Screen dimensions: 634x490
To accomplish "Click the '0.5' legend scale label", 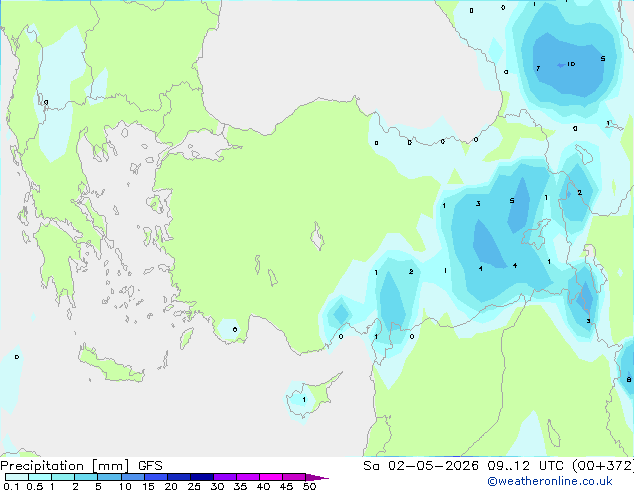I will click(34, 486).
